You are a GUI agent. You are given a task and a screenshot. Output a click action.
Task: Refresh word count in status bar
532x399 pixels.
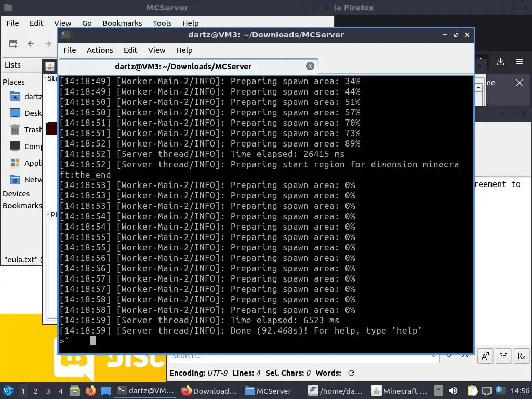pyautogui.click(x=351, y=373)
